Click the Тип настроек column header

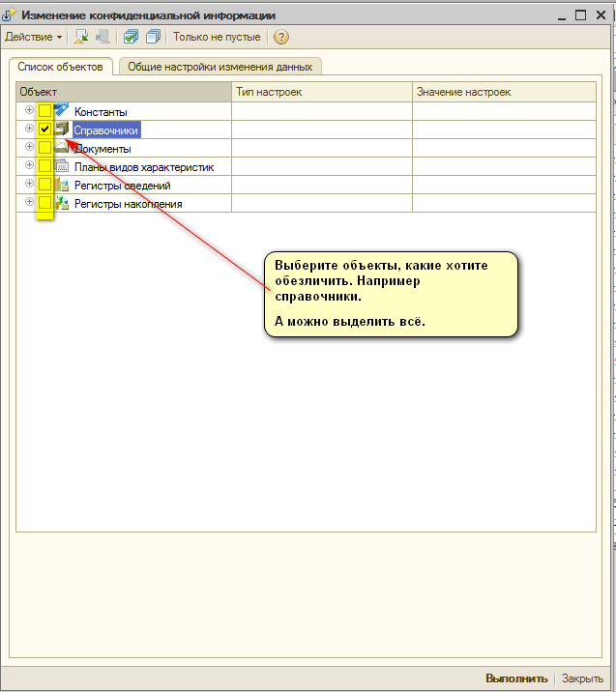point(269,92)
